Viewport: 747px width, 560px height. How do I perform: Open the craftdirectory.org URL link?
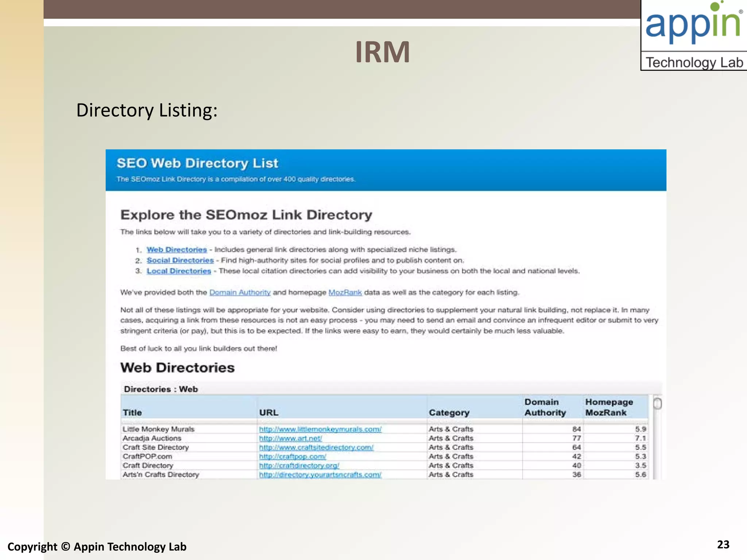click(299, 466)
